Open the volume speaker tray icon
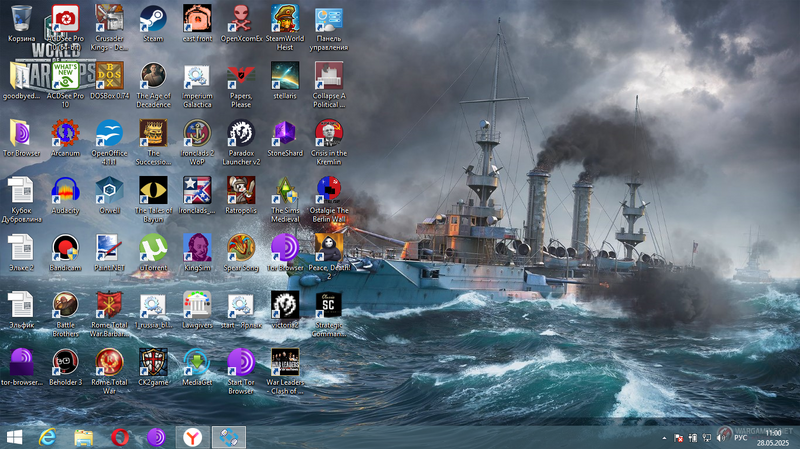Screen dimensions: 800x449 coord(721,438)
